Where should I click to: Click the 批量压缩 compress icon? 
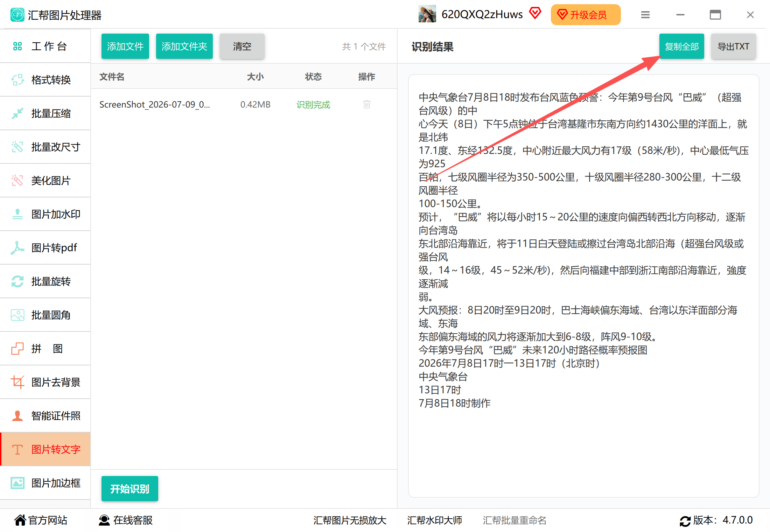(x=17, y=113)
